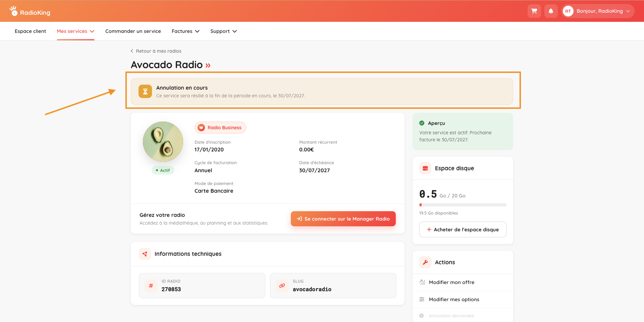
Task: Go to Espace client
Action: [x=30, y=31]
